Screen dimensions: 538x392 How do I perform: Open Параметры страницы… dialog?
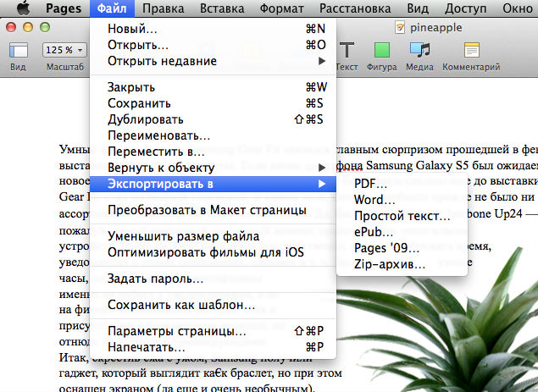click(x=213, y=331)
